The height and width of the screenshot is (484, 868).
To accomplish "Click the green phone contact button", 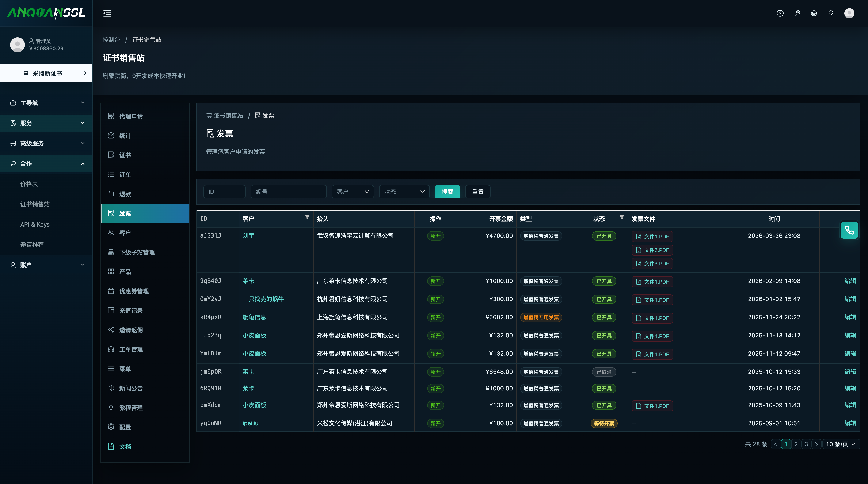I will pyautogui.click(x=849, y=230).
